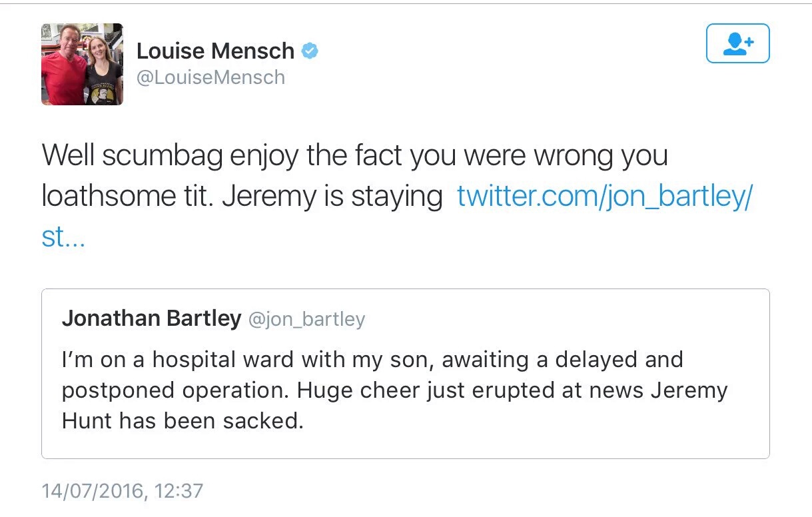The image size is (812, 517).
Task: Click the truncated "st..." link continuation
Action: point(63,237)
